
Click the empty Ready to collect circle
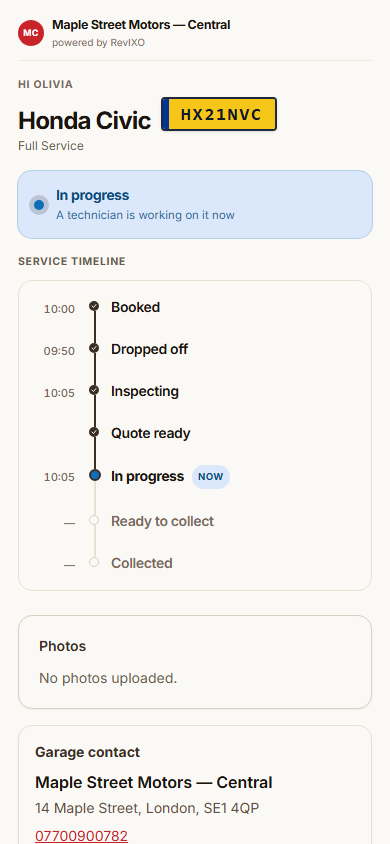point(94,520)
